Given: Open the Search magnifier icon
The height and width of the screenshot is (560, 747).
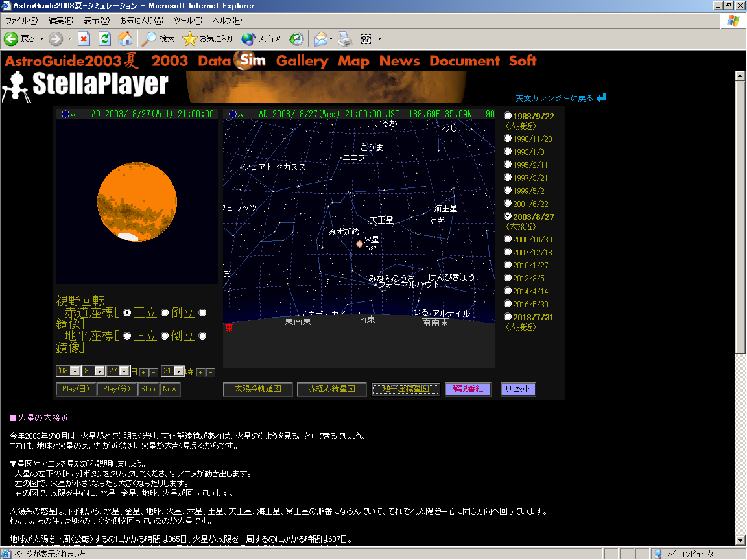Looking at the screenshot, I should 150,39.
